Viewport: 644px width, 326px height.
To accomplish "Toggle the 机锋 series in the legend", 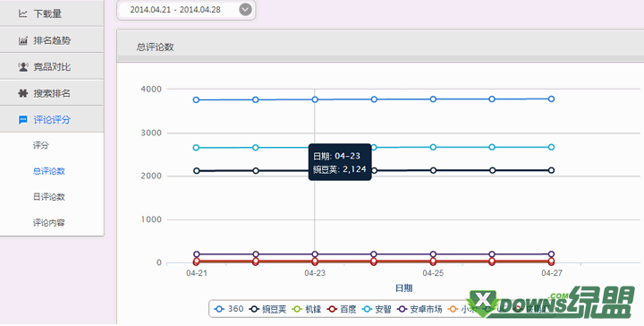I will (307, 309).
